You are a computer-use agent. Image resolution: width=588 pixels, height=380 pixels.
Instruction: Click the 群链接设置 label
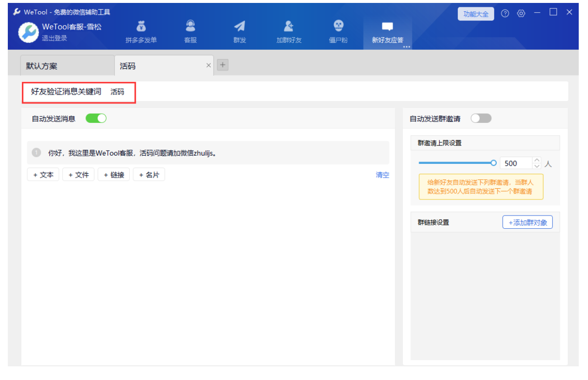coord(433,222)
